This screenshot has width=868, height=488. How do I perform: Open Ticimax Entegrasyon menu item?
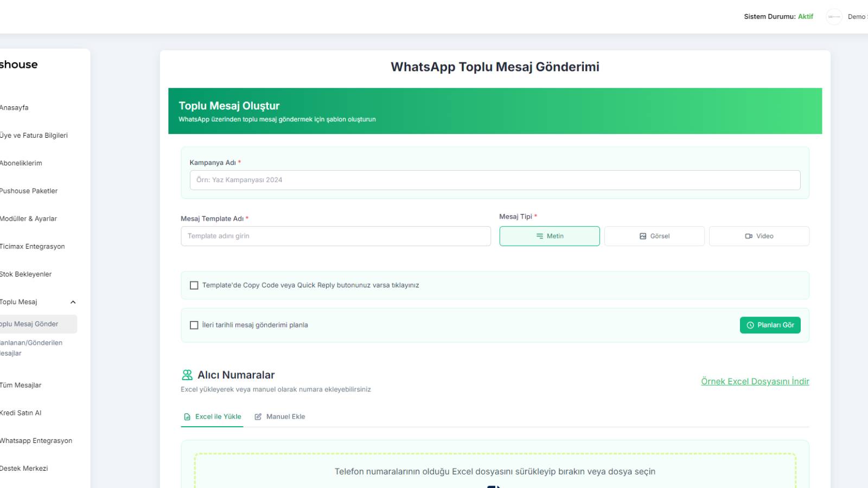[32, 246]
